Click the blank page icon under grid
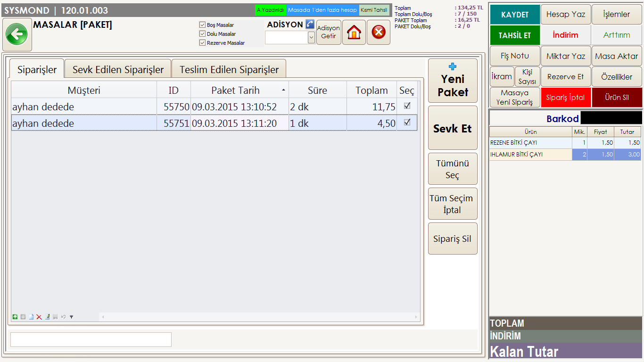644x362 pixels. pyautogui.click(x=31, y=317)
